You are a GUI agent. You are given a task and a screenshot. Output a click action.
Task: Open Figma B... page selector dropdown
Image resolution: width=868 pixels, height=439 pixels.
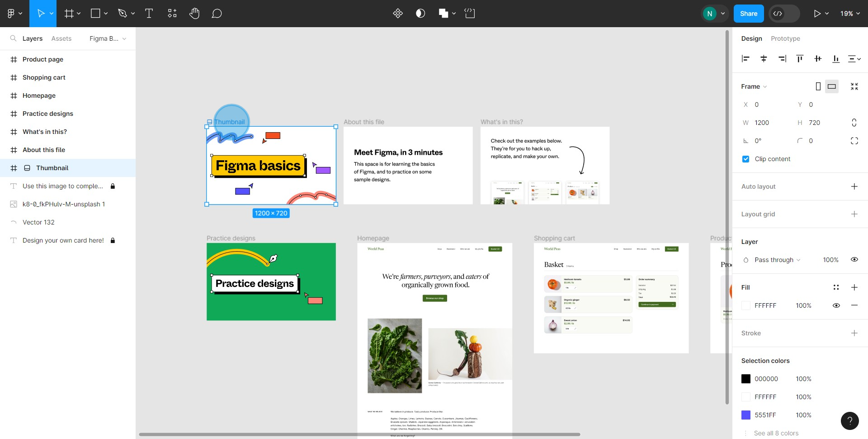click(108, 38)
